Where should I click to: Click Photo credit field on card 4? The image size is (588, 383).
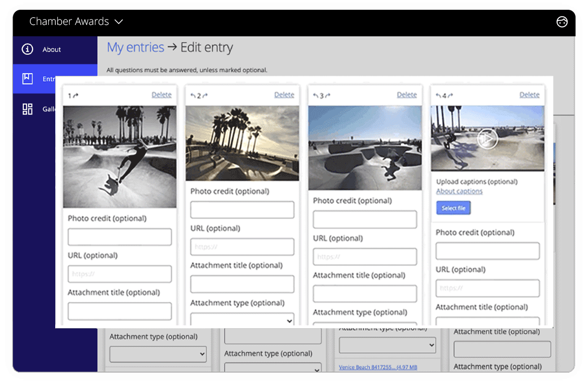click(x=487, y=251)
